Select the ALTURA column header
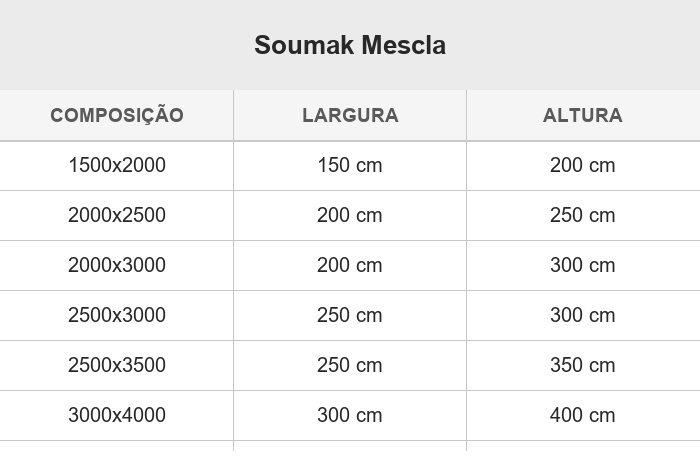Viewport: 700px width, 460px height. [x=583, y=115]
